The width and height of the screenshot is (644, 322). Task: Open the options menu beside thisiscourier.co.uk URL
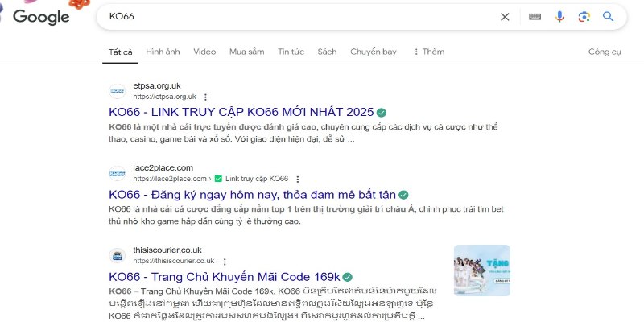[225, 261]
